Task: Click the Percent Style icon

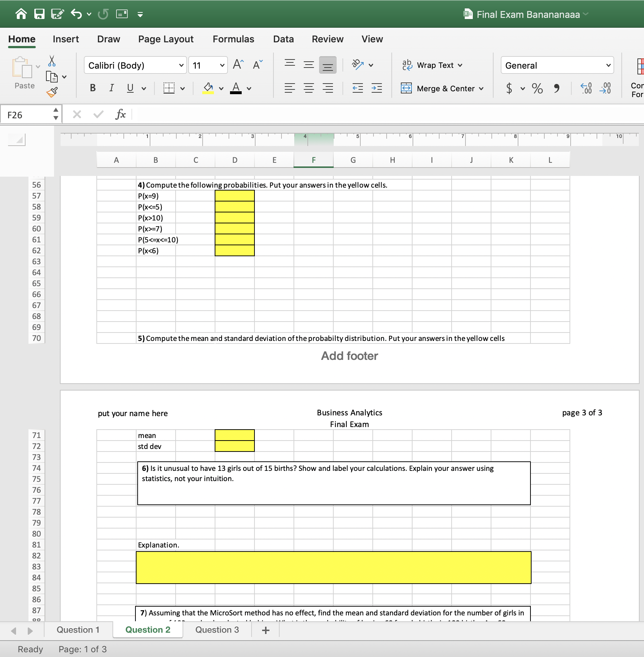Action: [537, 88]
